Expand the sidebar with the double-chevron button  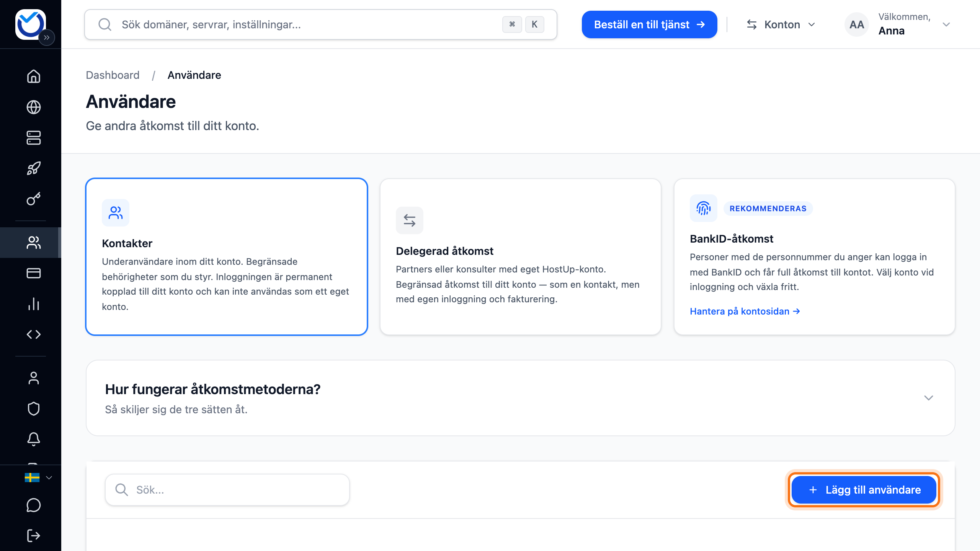47,37
